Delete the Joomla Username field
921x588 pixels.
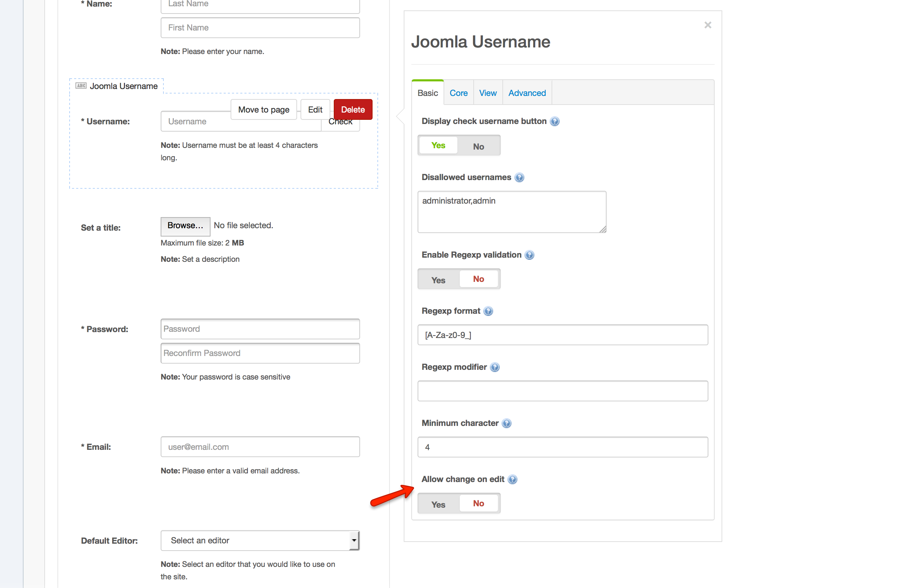pyautogui.click(x=352, y=109)
